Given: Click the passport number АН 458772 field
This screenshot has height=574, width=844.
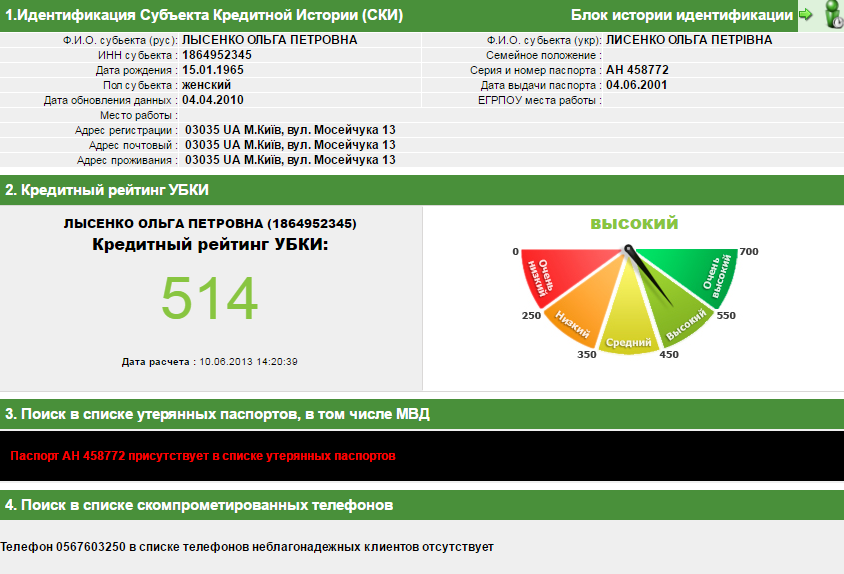Looking at the screenshot, I should (x=637, y=70).
